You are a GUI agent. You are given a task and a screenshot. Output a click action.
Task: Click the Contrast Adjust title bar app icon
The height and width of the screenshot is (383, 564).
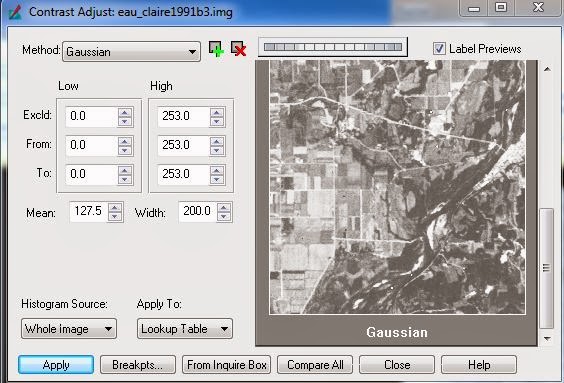(15, 12)
